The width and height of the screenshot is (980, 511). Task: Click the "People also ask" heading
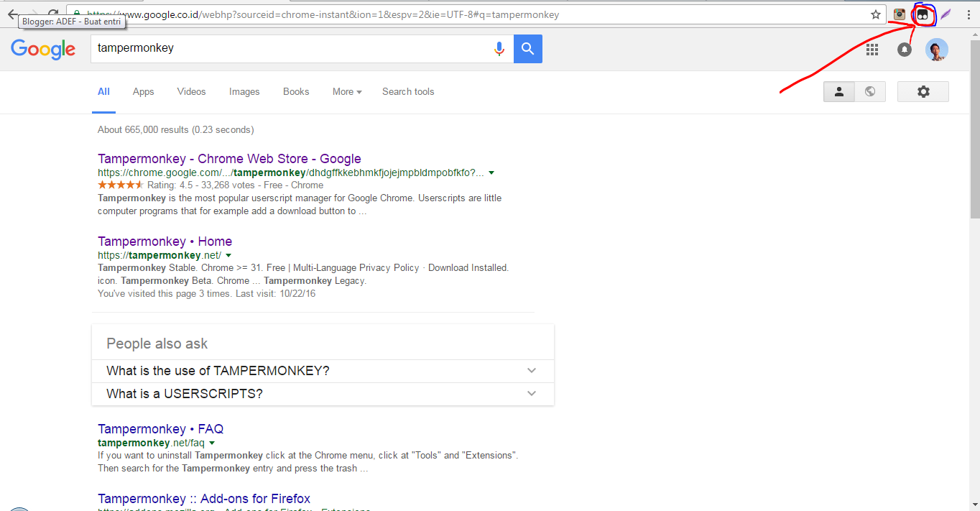coord(157,344)
